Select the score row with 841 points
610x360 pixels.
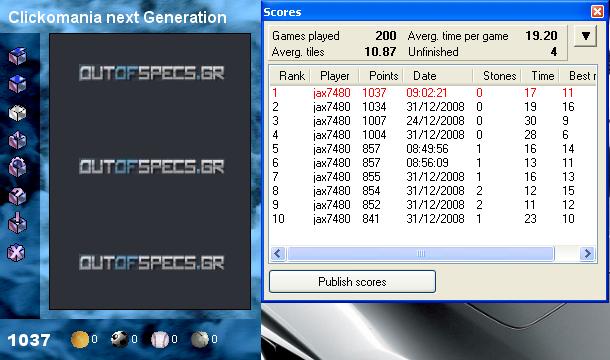433,219
